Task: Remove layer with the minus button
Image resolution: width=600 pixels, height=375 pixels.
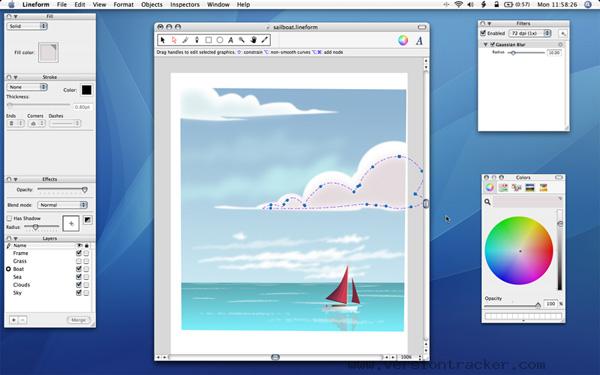Action: tap(23, 320)
